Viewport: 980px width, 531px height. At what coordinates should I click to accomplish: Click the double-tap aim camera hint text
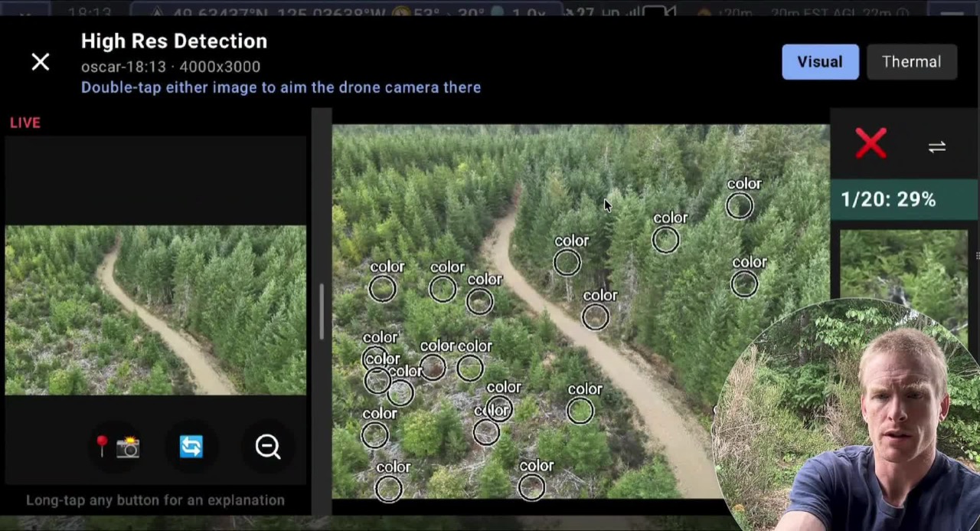pyautogui.click(x=281, y=87)
